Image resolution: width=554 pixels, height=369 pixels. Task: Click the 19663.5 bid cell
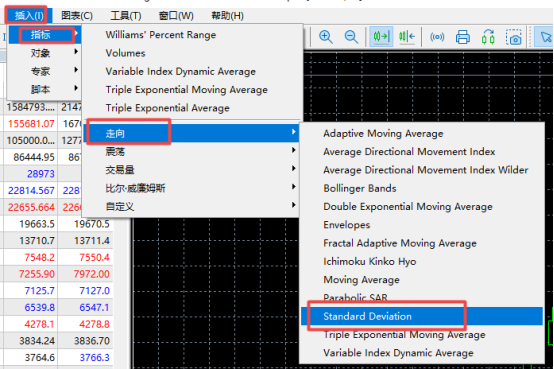[37, 224]
